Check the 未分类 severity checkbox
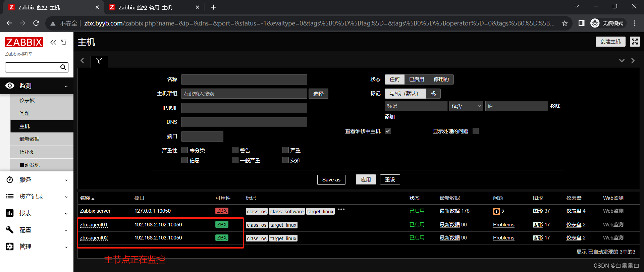 pos(184,150)
